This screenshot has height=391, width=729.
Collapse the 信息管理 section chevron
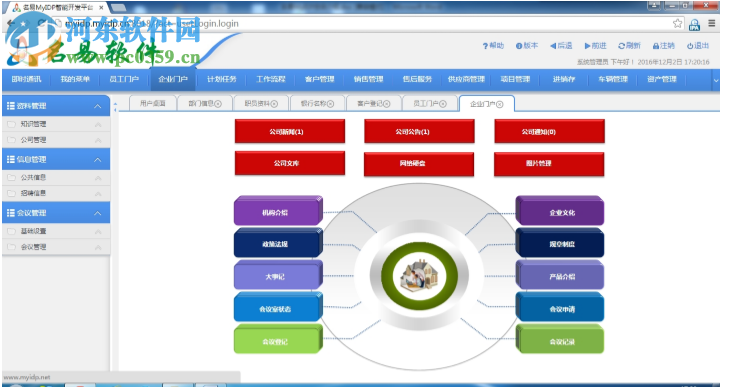click(x=98, y=159)
